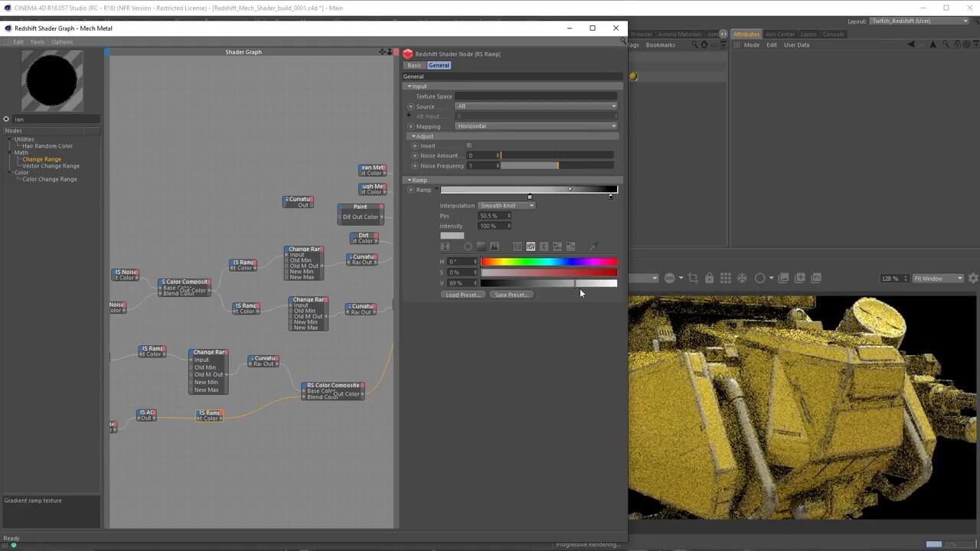Open the Options menu in Shader Graph
This screenshot has width=980, height=551.
62,42
